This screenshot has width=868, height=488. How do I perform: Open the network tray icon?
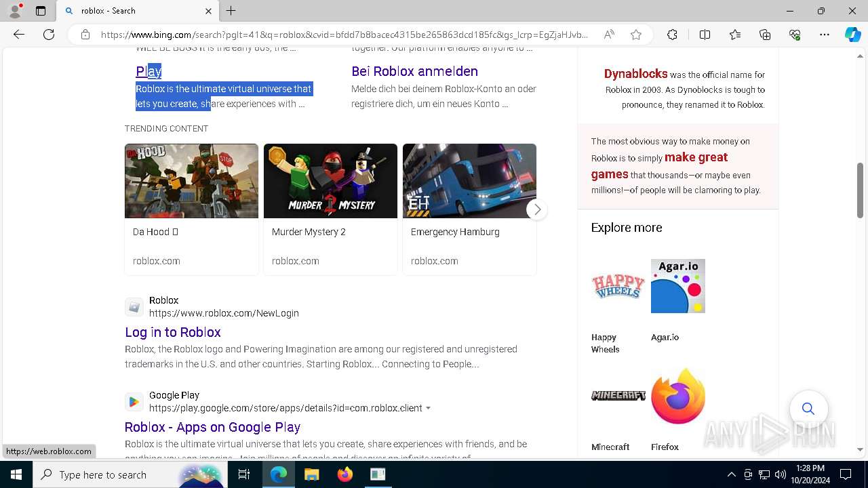pyautogui.click(x=764, y=474)
